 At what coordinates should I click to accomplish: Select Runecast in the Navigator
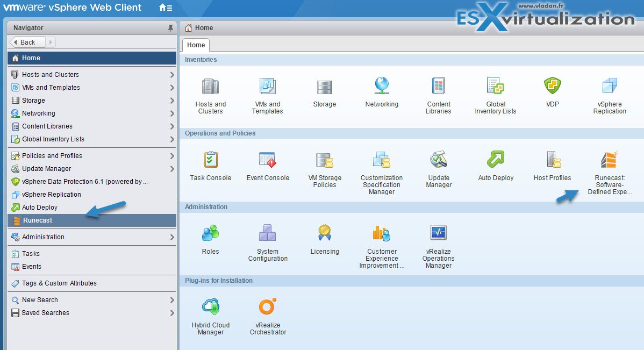click(x=38, y=220)
